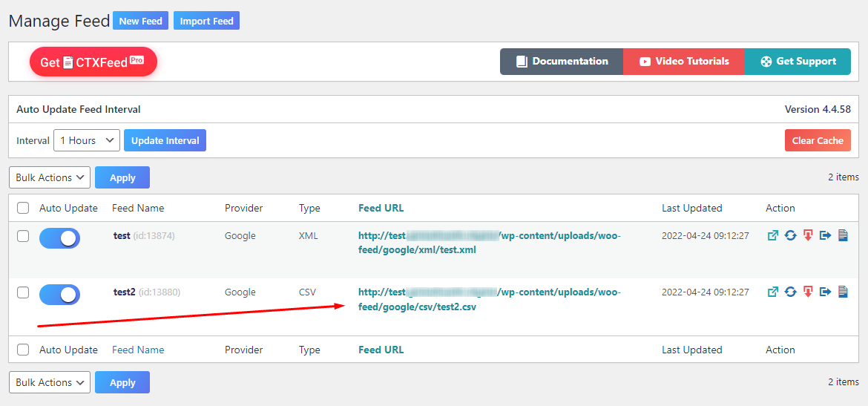This screenshot has height=406, width=868.
Task: Click last updated time of test2 feed
Action: 706,292
